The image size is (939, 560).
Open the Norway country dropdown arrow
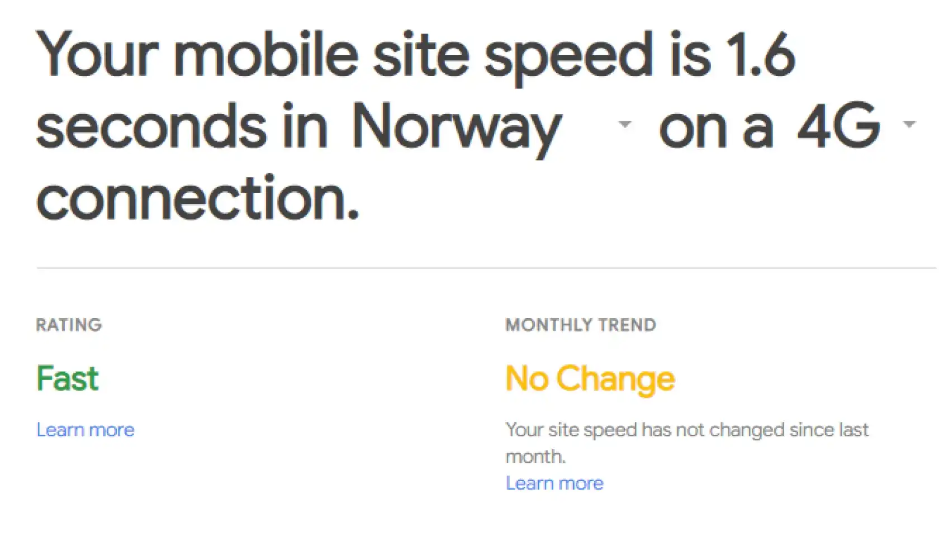tap(624, 124)
